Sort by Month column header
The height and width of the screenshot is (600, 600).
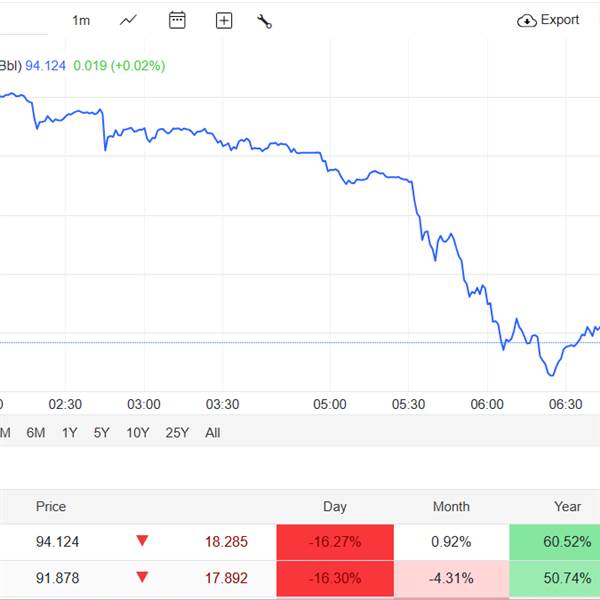coord(451,507)
